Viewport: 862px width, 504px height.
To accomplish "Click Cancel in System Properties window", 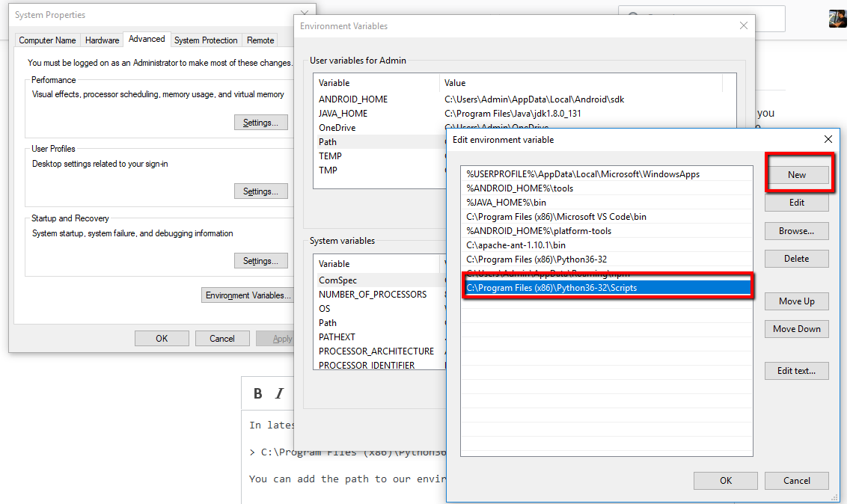I will [222, 339].
